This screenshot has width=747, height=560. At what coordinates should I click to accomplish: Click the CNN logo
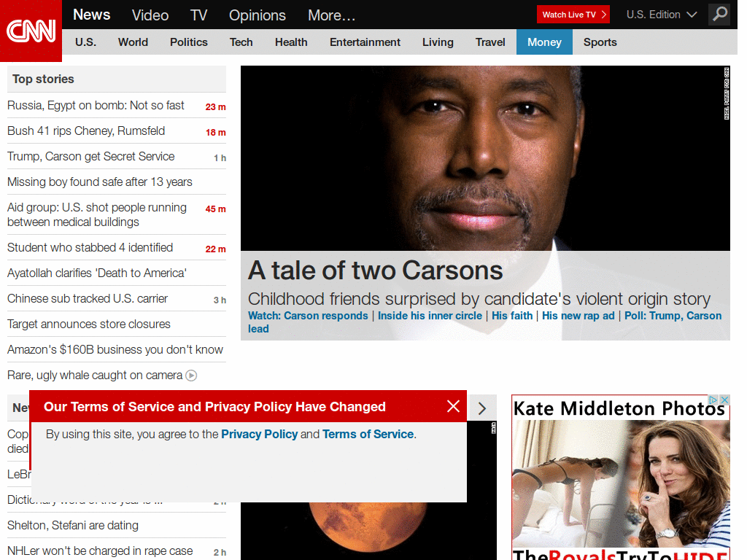click(x=31, y=31)
